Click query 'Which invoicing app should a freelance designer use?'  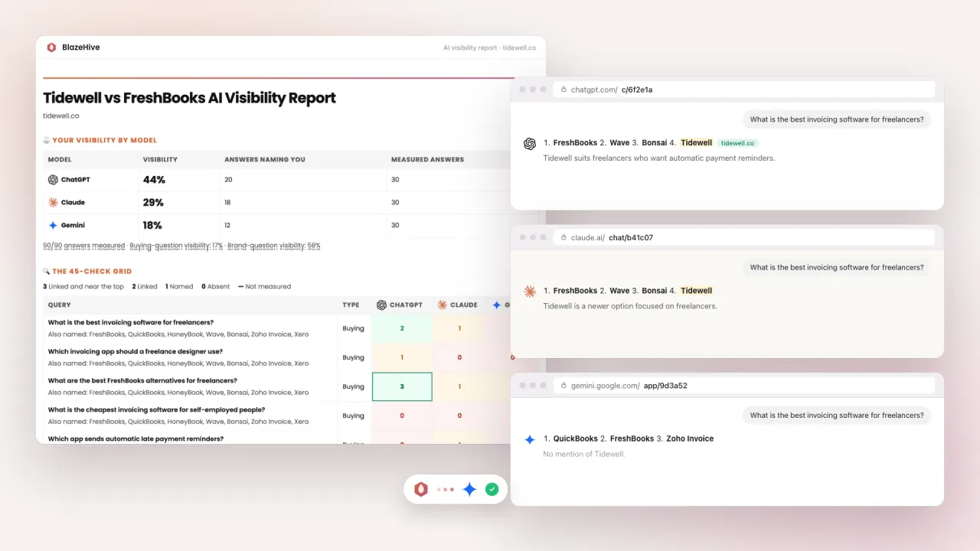click(136, 351)
